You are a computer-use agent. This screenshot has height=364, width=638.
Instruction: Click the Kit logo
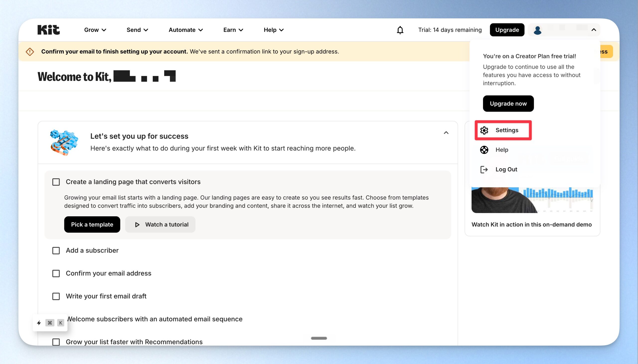(49, 30)
